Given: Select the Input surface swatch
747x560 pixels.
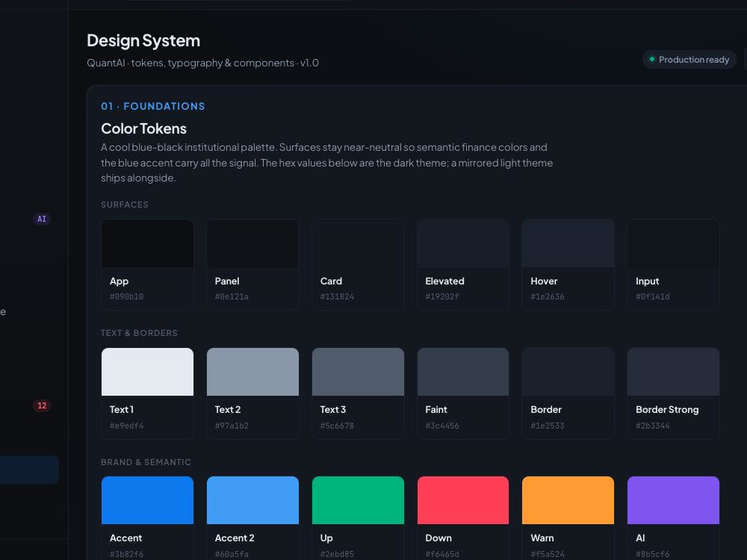Looking at the screenshot, I should (673, 243).
